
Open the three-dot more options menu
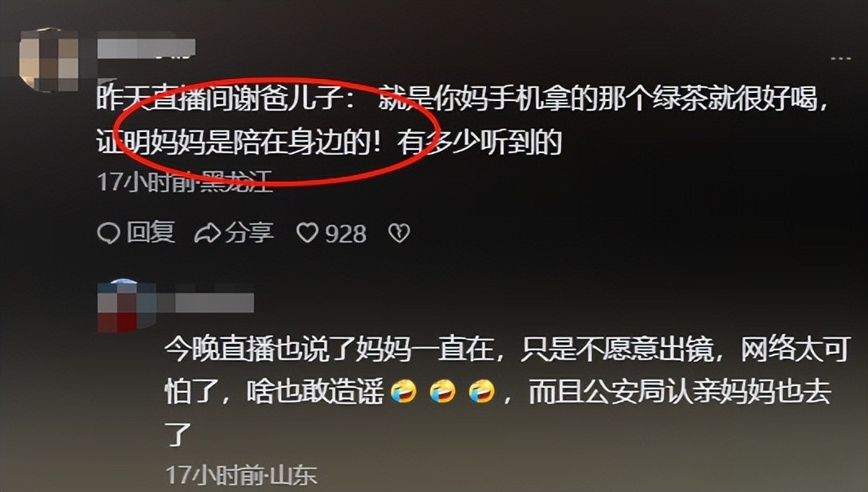click(x=840, y=58)
